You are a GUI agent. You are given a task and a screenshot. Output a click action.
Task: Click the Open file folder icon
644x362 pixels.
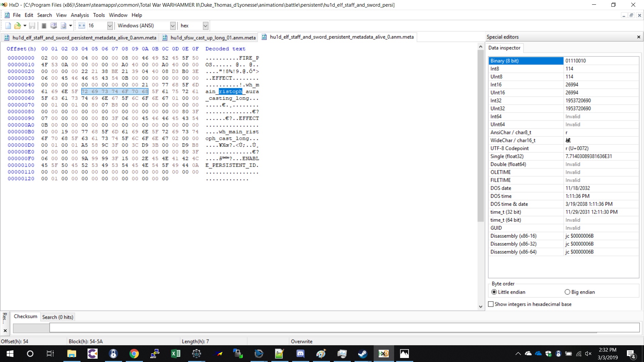click(x=17, y=26)
